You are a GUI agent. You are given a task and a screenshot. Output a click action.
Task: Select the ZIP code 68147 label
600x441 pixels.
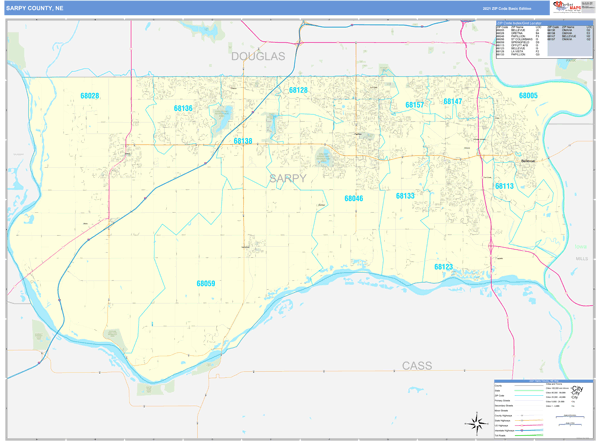pyautogui.click(x=453, y=102)
